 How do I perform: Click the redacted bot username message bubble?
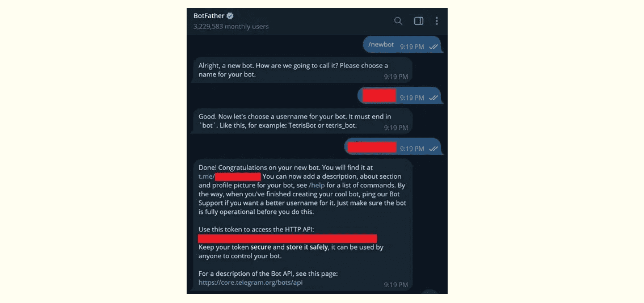coord(393,146)
